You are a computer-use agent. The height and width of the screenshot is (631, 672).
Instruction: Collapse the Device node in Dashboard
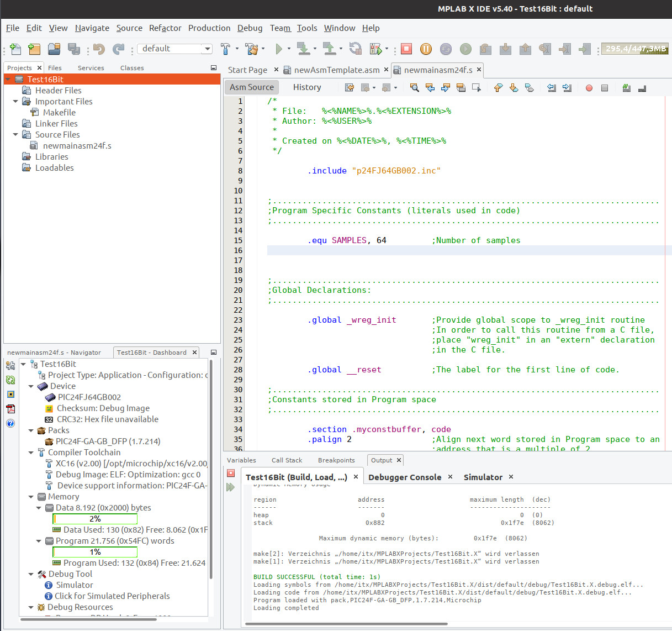(x=31, y=386)
